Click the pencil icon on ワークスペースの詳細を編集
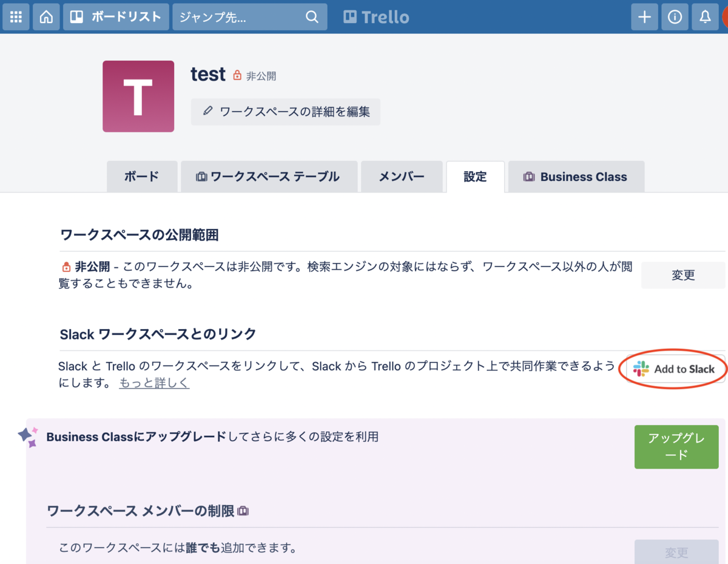 point(209,112)
